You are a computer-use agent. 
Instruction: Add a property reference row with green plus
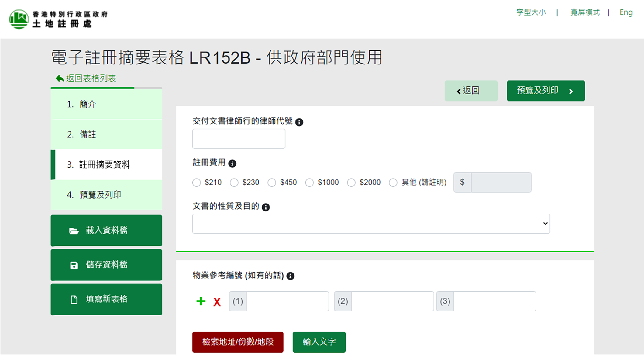pyautogui.click(x=201, y=301)
